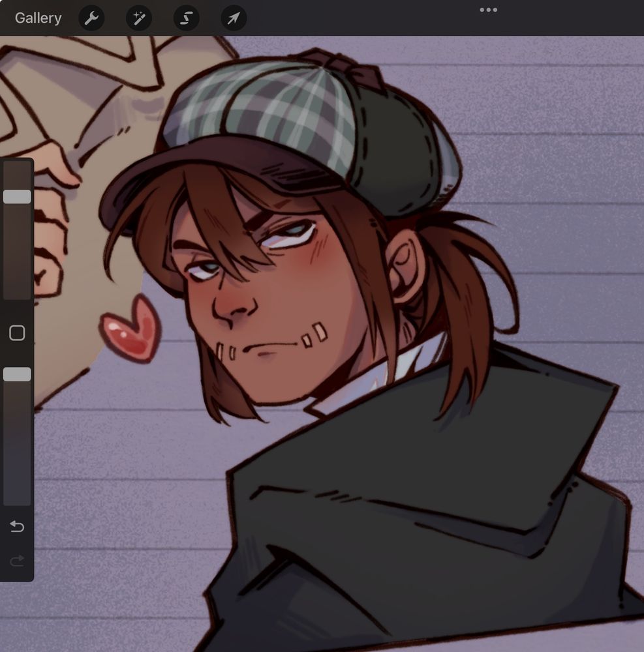Redo the last undone action

pos(17,561)
